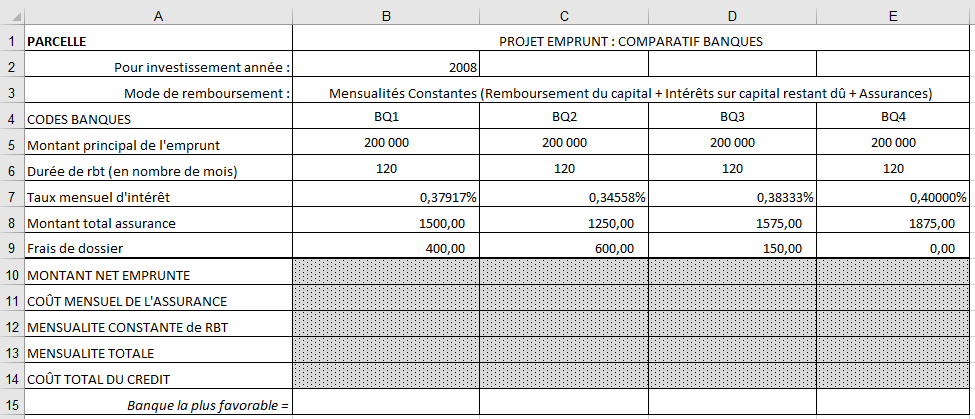Click the BQ3 bank code cell
Image resolution: width=975 pixels, height=419 pixels.
point(732,118)
